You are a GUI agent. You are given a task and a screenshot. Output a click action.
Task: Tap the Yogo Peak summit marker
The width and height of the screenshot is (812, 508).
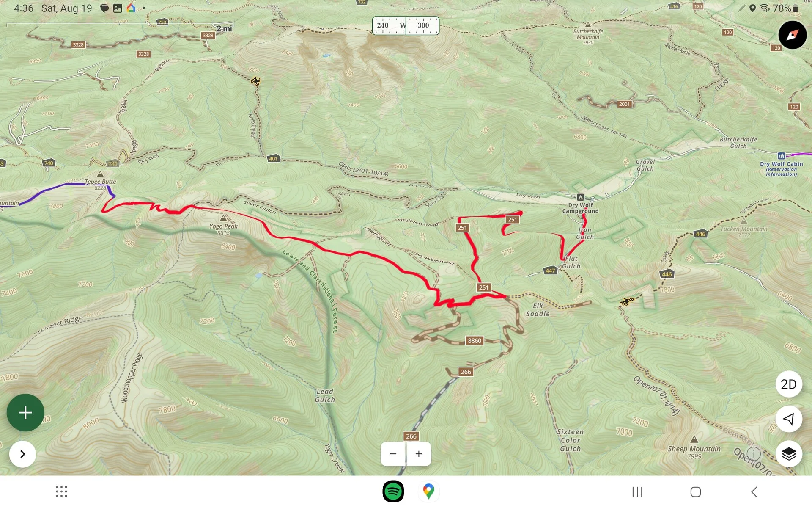coord(223,218)
